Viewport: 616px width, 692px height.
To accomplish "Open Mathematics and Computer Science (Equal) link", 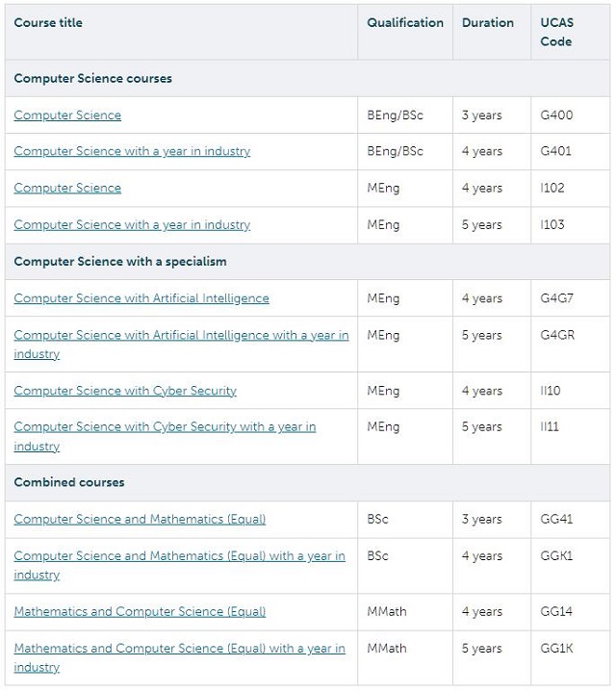I will click(140, 612).
